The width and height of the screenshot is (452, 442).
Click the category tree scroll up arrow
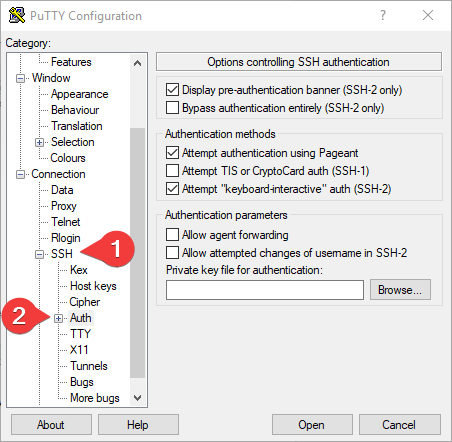[137, 63]
